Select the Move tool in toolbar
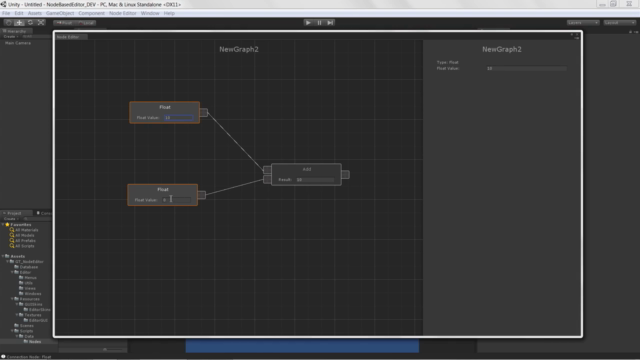The image size is (640, 360). [x=19, y=23]
